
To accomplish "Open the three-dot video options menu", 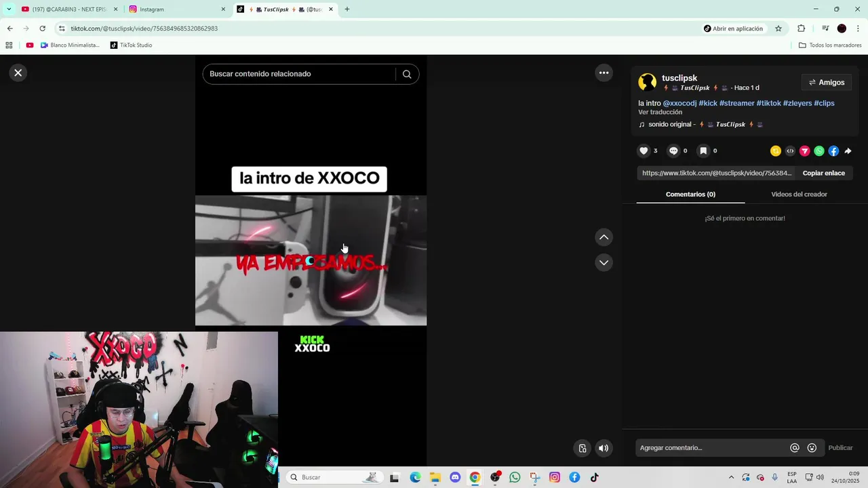I will click(x=604, y=73).
